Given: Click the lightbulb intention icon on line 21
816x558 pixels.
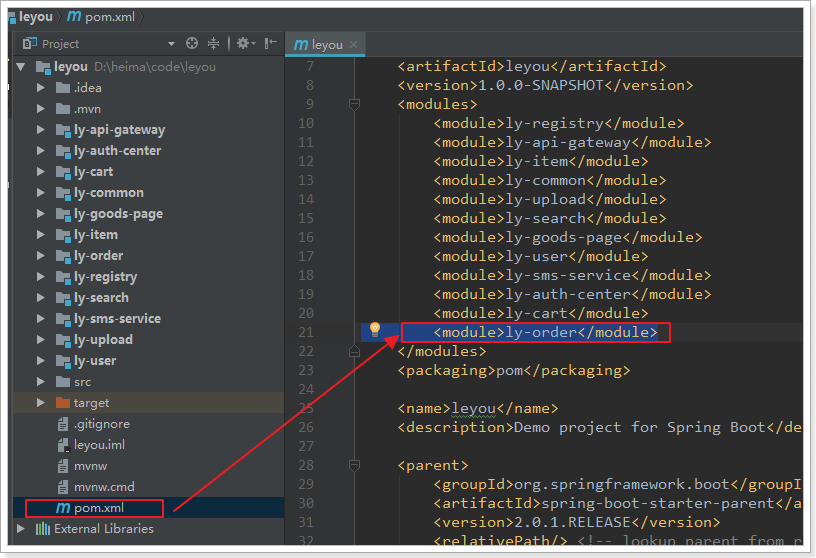Looking at the screenshot, I should 375,329.
